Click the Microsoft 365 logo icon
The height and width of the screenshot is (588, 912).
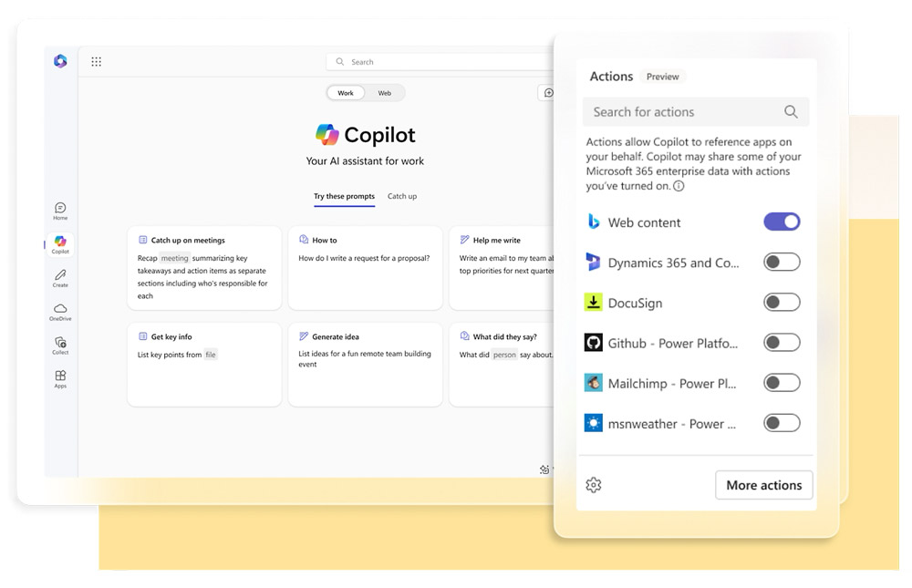pos(60,61)
